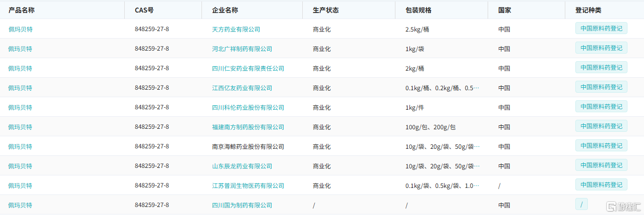Click packaging cell 2.5kg/桶
644x215 pixels.
tap(417, 29)
